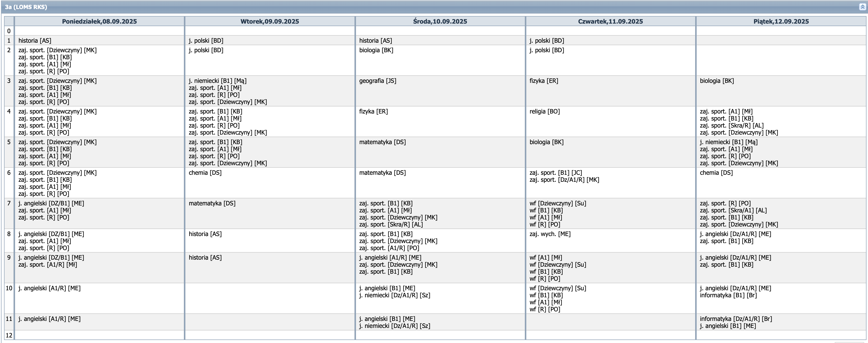Click j. angielski [A1/R] [ME] Monday lesson 10
Viewport: 868px width, 343px height.
coord(49,288)
